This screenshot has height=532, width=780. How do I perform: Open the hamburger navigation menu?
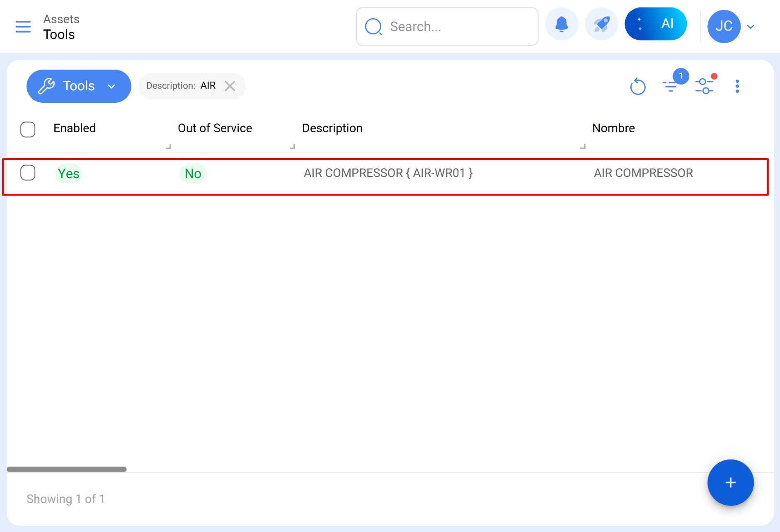point(23,27)
